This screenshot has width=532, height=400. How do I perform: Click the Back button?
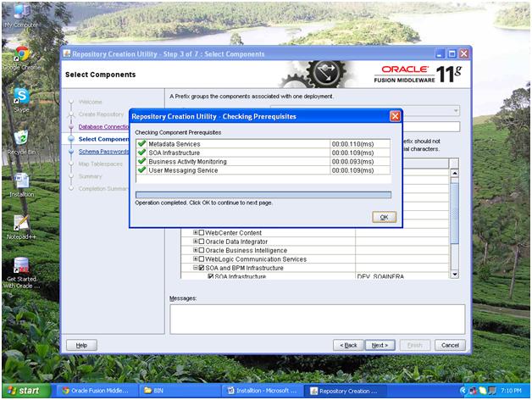(348, 345)
